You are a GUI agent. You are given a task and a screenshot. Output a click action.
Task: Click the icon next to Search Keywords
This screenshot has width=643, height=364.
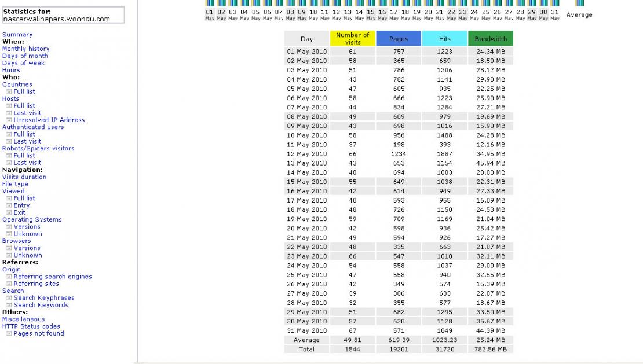[x=9, y=305]
